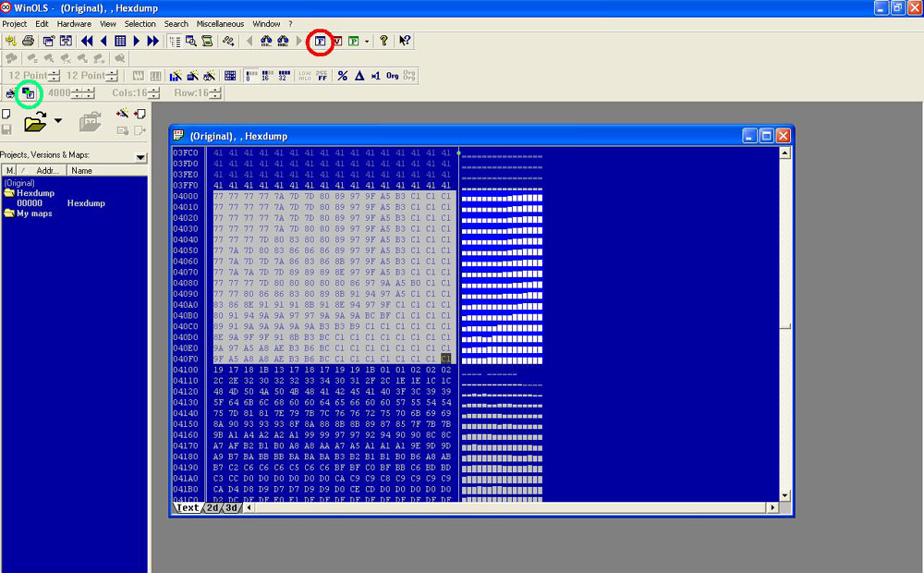924x573 pixels.
Task: Open the Window menu
Action: 266,24
